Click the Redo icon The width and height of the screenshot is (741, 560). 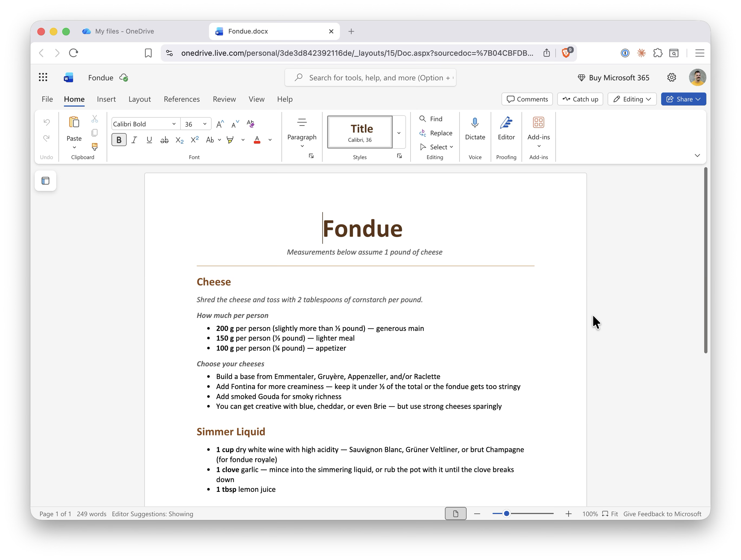(x=47, y=138)
